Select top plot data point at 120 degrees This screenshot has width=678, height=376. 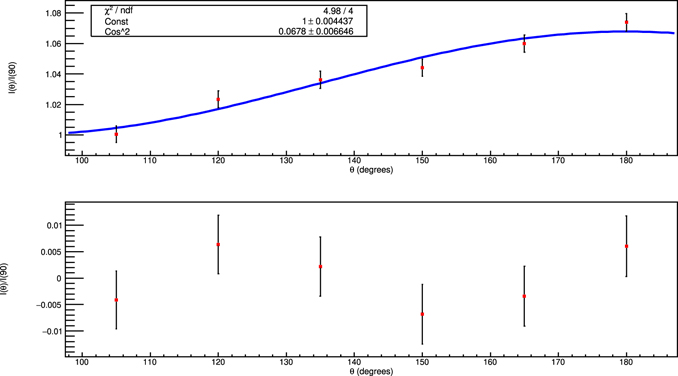pyautogui.click(x=218, y=99)
